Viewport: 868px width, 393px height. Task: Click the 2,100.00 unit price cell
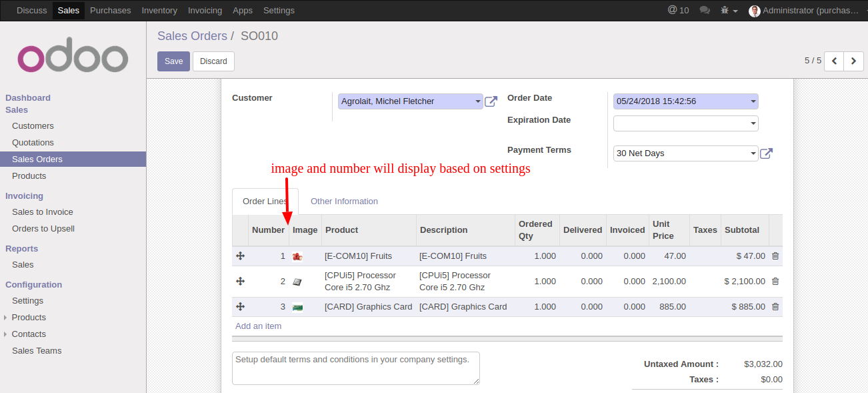pyautogui.click(x=669, y=282)
